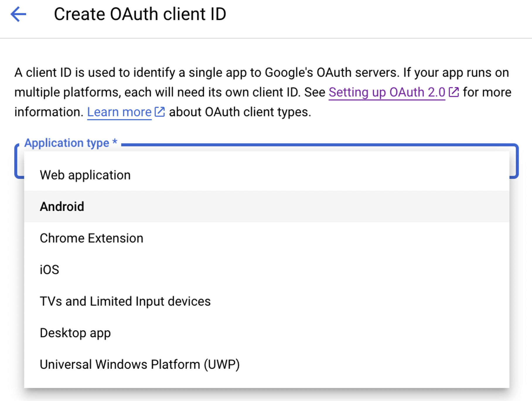Choose Web application from the list

click(x=267, y=175)
